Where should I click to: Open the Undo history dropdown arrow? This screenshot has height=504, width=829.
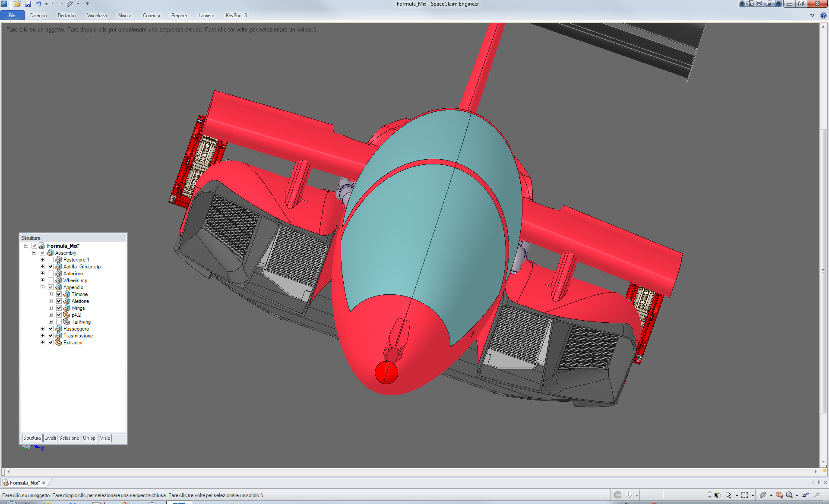point(46,4)
